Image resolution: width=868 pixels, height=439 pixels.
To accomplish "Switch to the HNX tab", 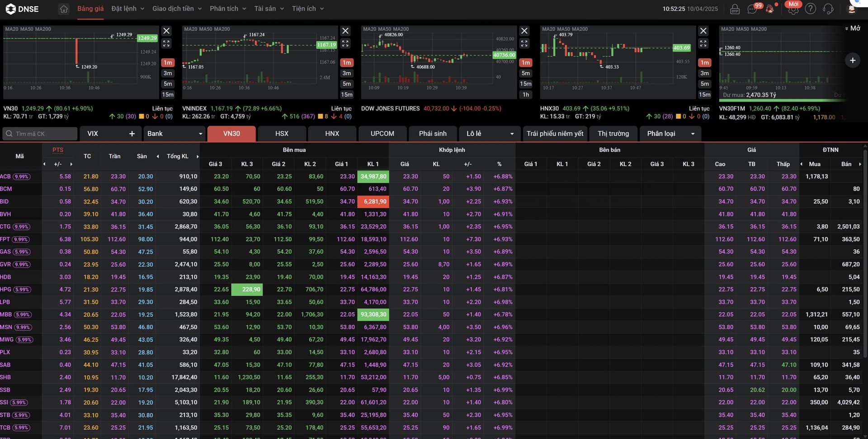I will point(332,134).
